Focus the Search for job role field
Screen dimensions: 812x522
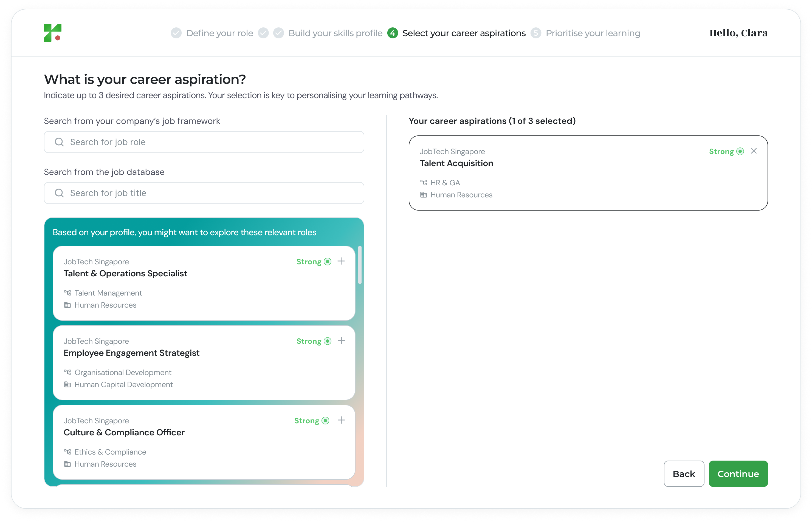point(210,142)
